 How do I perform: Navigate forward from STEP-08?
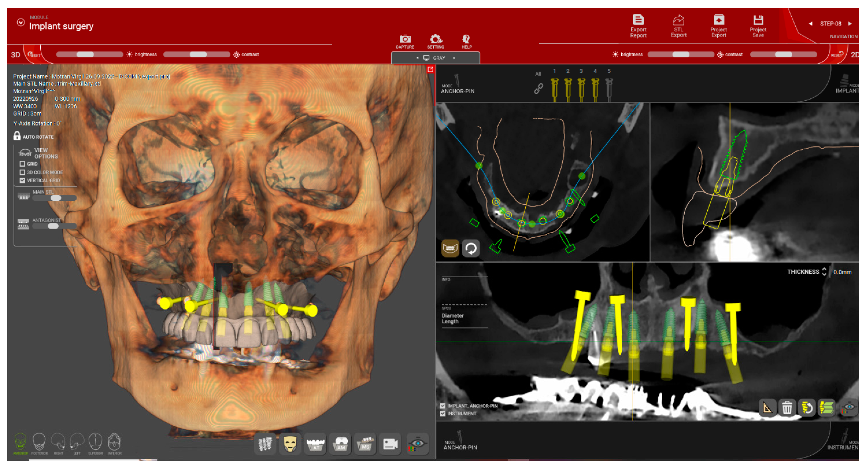coord(850,24)
